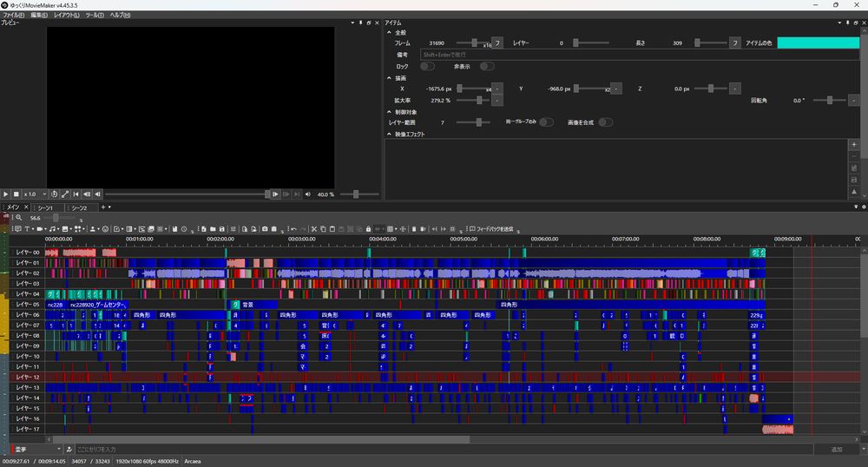Toggle the 同一グループのみ switch
The height and width of the screenshot is (467, 868).
pos(546,122)
